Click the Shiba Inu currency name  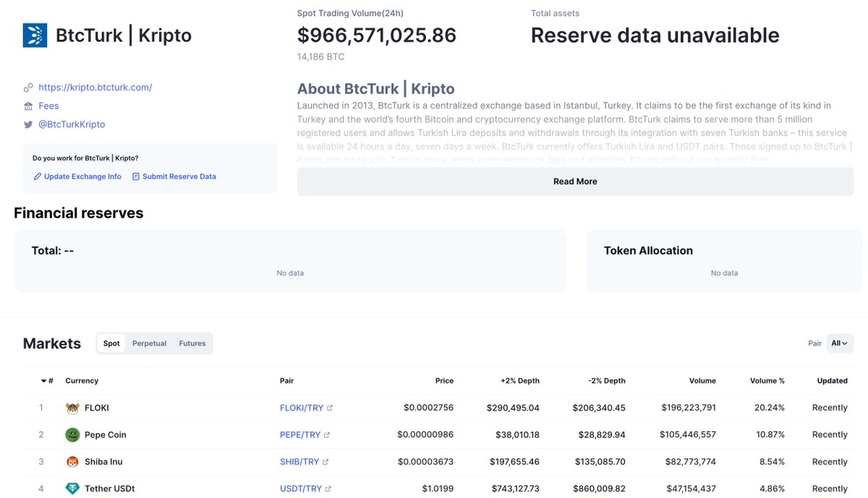pos(103,462)
